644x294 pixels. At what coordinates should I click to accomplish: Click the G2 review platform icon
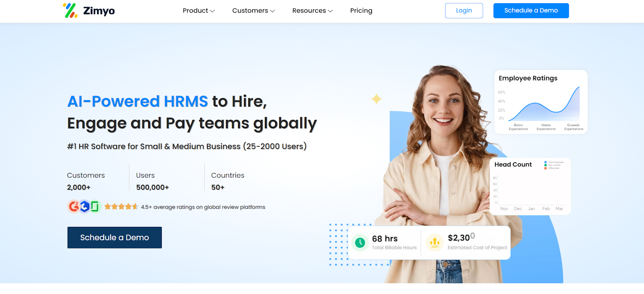(74, 206)
